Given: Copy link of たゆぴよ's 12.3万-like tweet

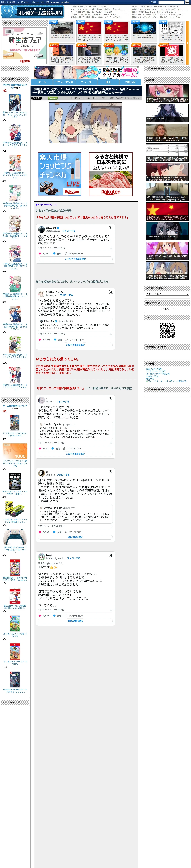Looking at the screenshot, I should tap(74, 340).
